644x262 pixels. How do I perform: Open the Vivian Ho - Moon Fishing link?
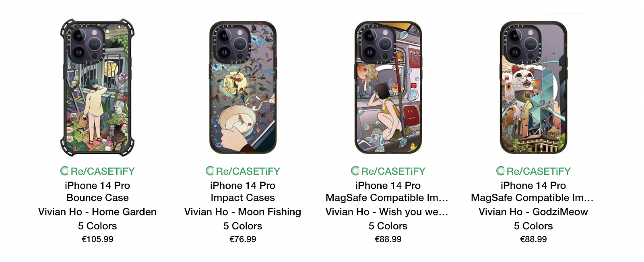243,212
